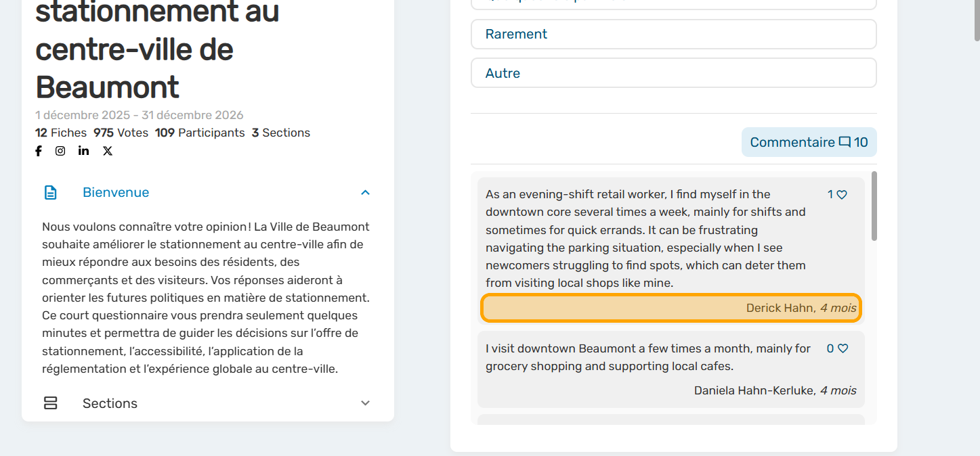Click the page's main vertical scrollbar
The image size is (980, 456).
click(975, 20)
